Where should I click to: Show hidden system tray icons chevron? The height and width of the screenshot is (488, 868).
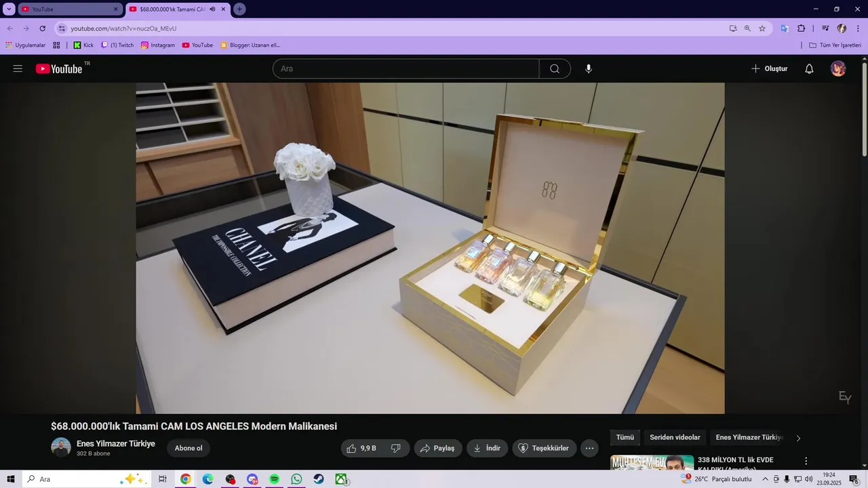[x=765, y=479]
